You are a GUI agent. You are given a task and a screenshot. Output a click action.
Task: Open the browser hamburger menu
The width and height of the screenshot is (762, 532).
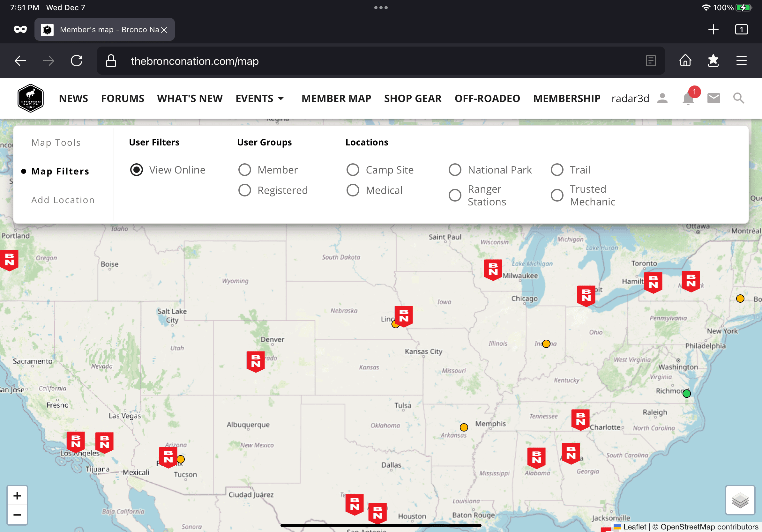[742, 61]
